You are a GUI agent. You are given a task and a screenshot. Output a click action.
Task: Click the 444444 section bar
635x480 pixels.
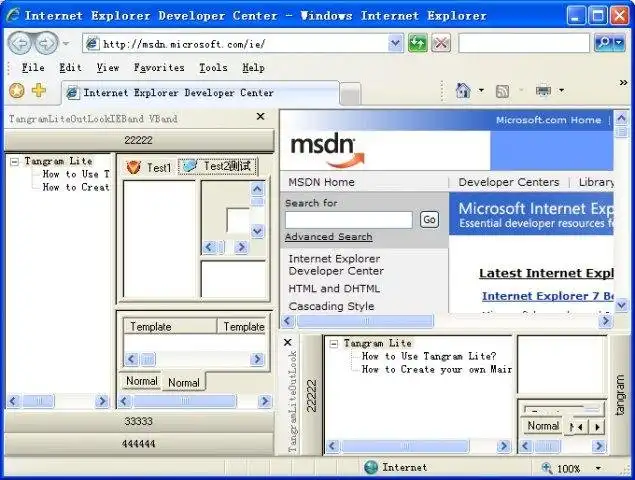tap(139, 444)
